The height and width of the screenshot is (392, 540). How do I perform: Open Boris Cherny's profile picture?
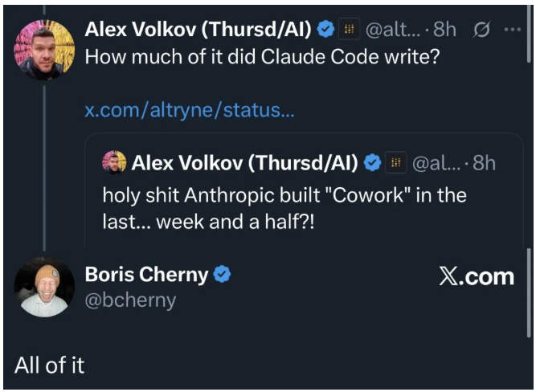tap(45, 287)
